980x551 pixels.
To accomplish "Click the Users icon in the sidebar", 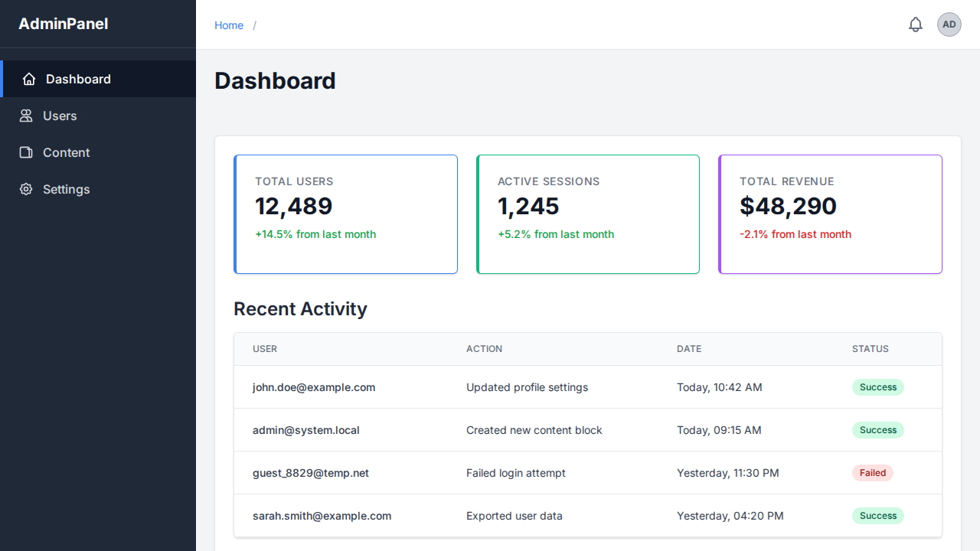I will pos(25,116).
